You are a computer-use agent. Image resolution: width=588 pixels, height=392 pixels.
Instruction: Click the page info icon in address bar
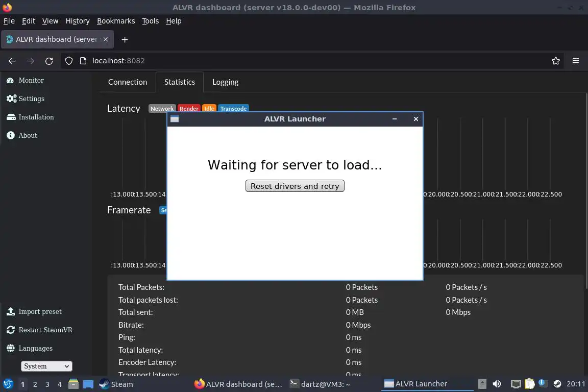tap(83, 61)
